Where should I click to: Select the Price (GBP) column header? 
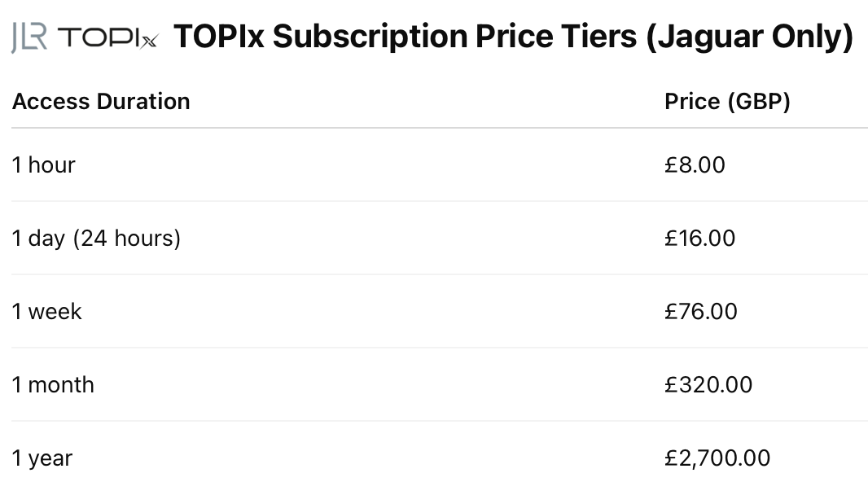pos(727,102)
